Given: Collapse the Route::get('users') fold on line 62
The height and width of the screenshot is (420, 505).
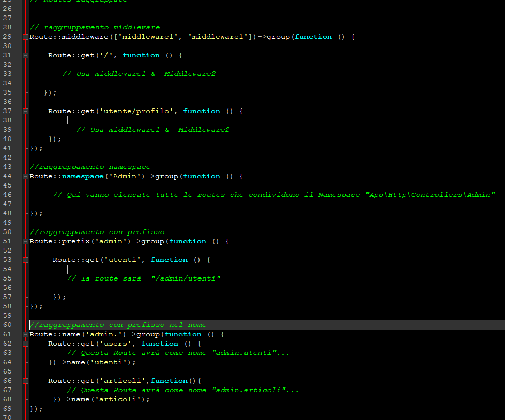Looking at the screenshot, I should pos(25,344).
